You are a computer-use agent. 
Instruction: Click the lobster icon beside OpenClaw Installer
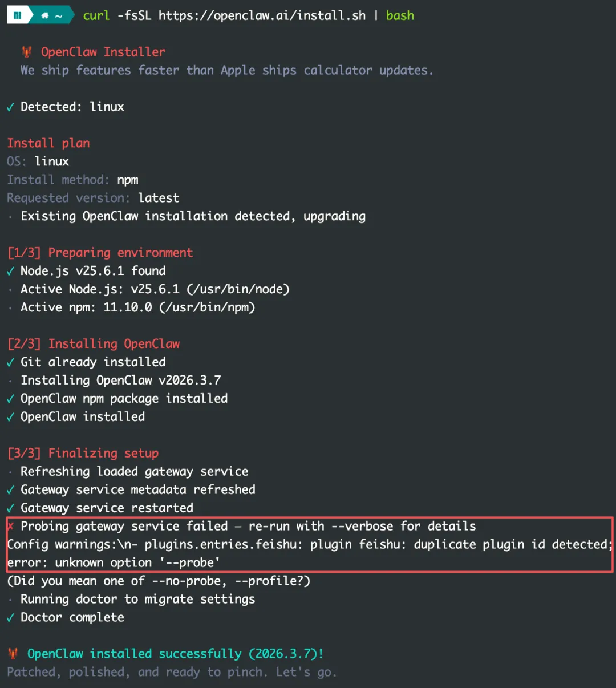tap(27, 52)
